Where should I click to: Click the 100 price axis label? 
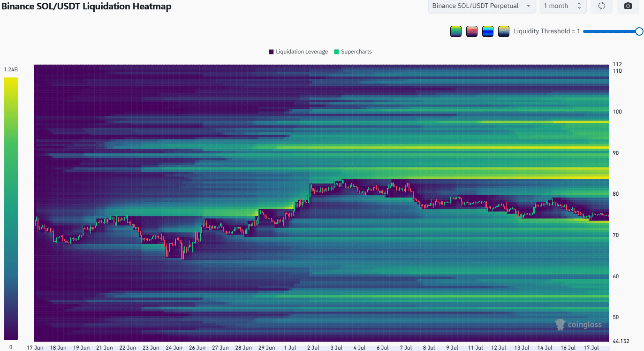(617, 112)
